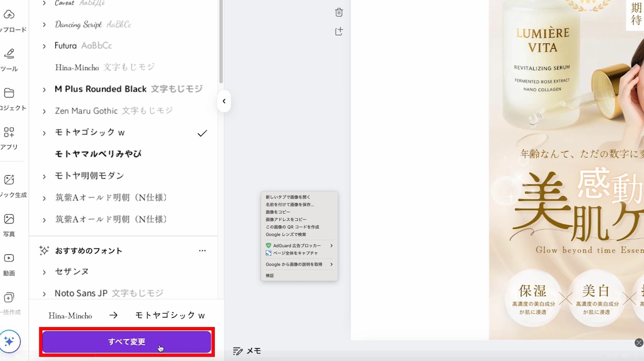Open マジック生成 in the sidebar
The height and width of the screenshot is (361, 644).
(9, 185)
